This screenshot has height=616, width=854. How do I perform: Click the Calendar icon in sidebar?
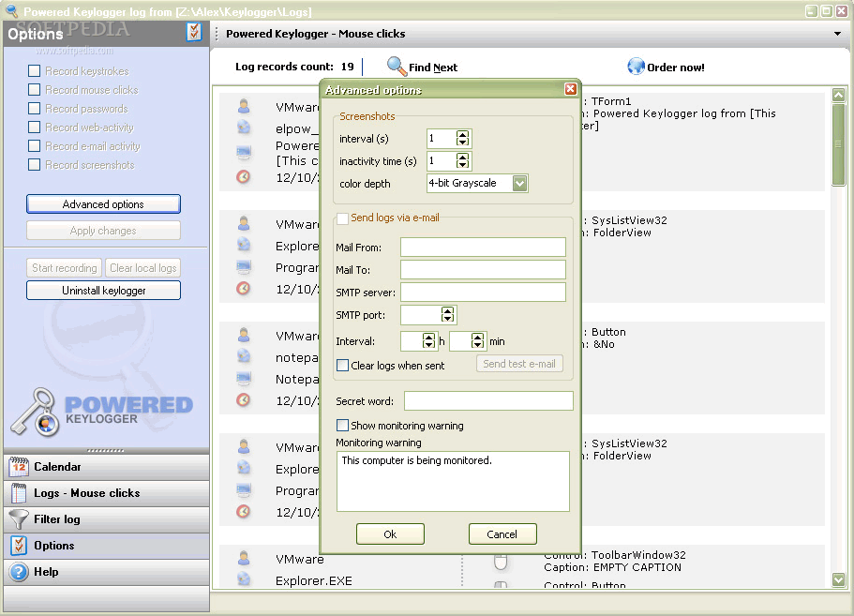(19, 467)
